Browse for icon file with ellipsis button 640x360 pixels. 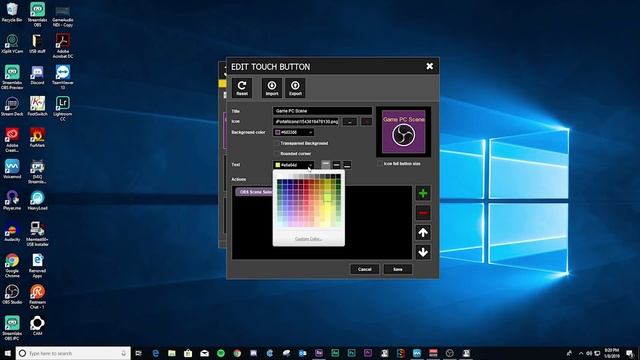[x=349, y=122]
